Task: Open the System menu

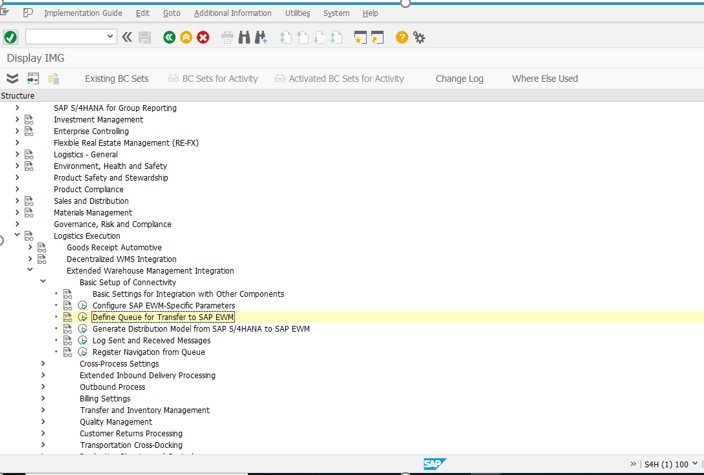Action: click(336, 13)
